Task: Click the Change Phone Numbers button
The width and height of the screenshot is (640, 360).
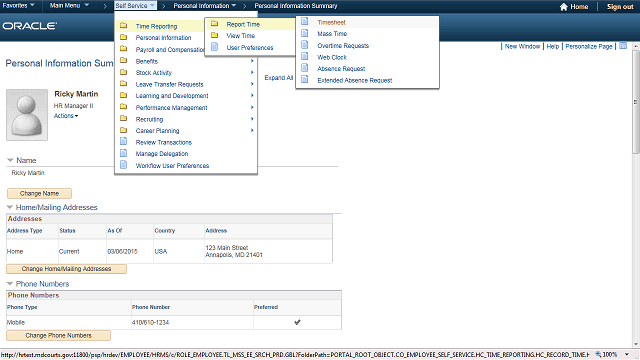Action: pos(58,336)
